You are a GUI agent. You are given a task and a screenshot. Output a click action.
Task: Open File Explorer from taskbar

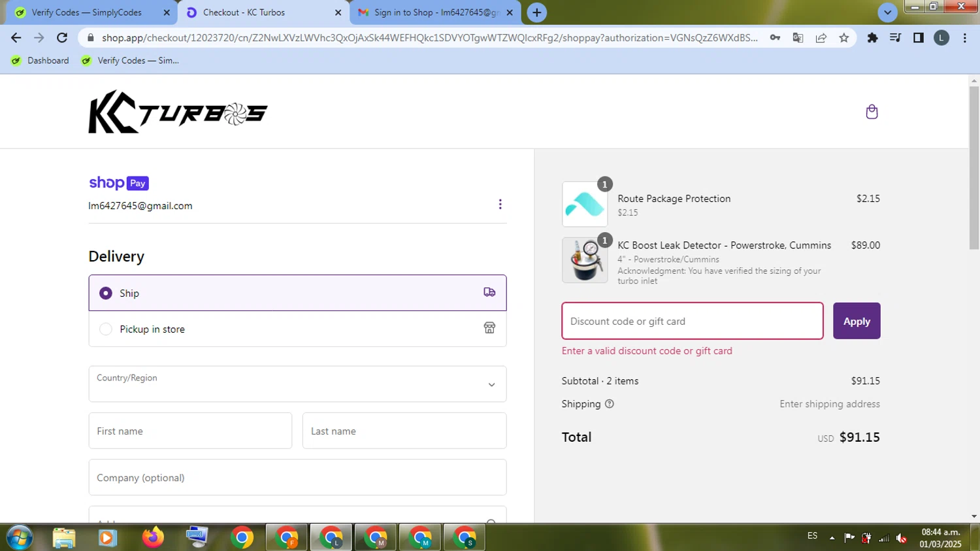click(64, 538)
